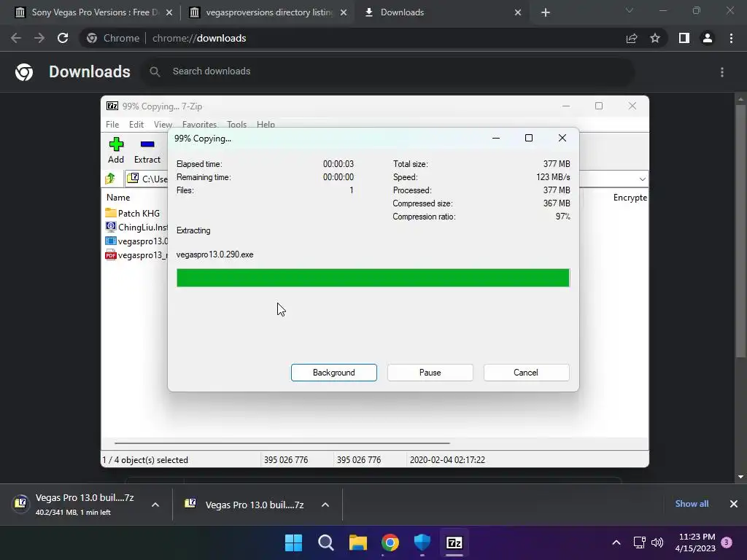The height and width of the screenshot is (560, 747).
Task: Show hidden system tray icons
Action: click(616, 542)
